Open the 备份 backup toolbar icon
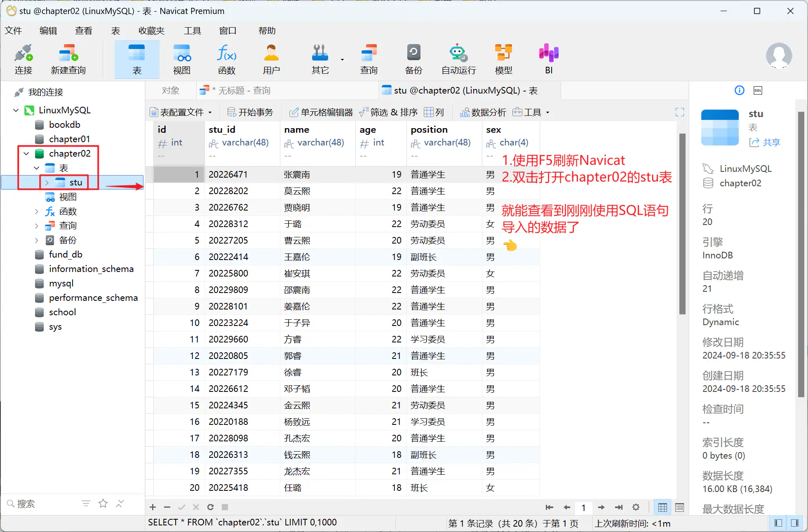 click(413, 59)
